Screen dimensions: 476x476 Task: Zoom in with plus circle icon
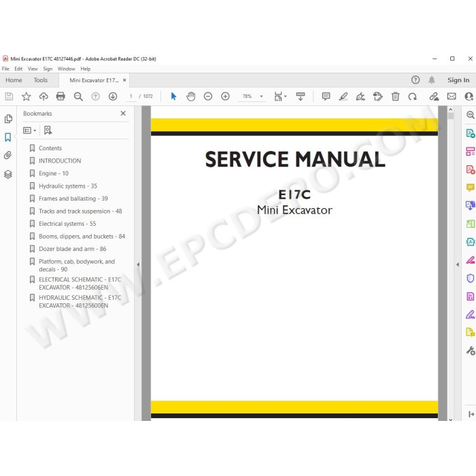click(225, 97)
